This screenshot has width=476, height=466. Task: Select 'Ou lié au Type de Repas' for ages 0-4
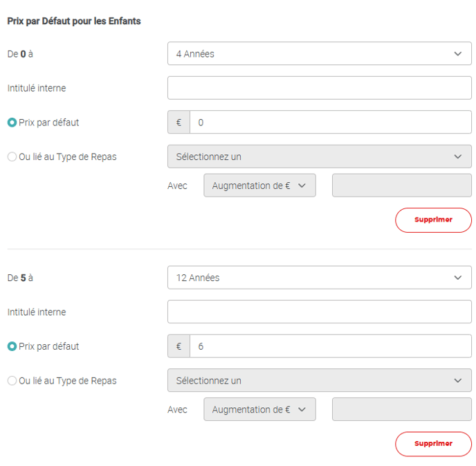point(12,157)
